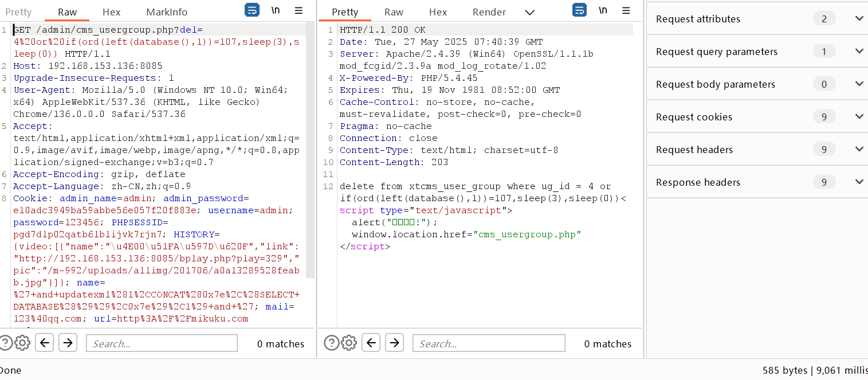Go to previous match in request search
Image resolution: width=868 pixels, height=380 pixels.
click(x=45, y=343)
